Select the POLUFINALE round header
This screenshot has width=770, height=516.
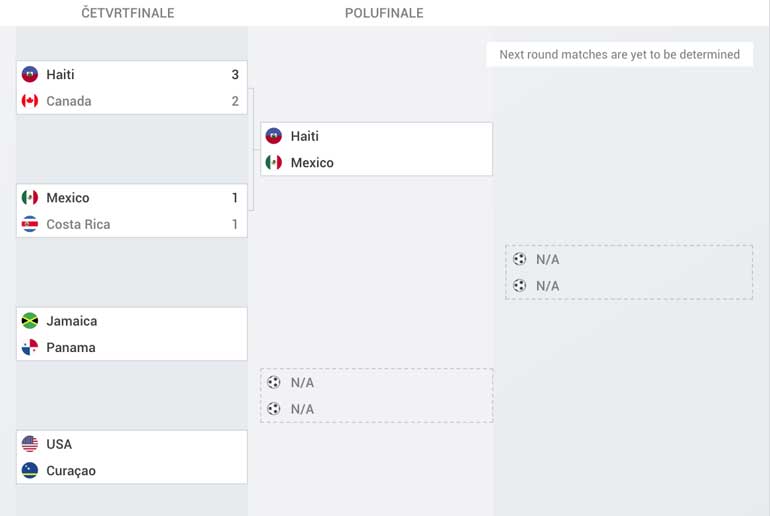click(384, 13)
